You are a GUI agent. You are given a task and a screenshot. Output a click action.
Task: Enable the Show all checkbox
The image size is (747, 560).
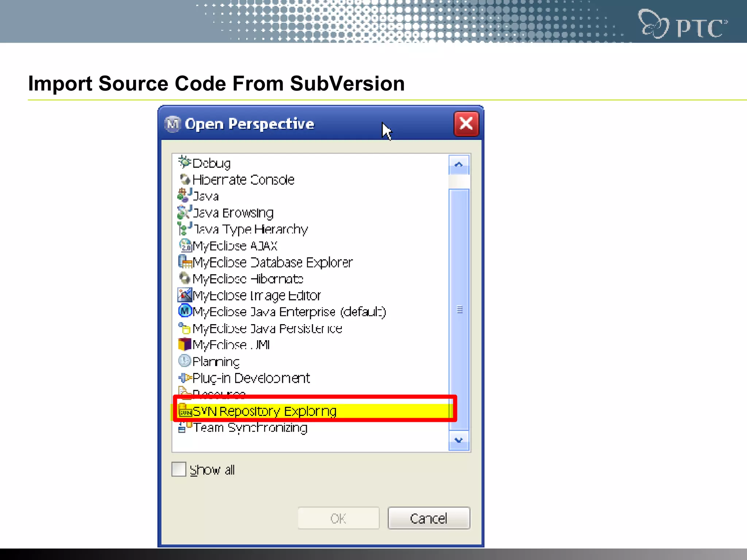[179, 469]
